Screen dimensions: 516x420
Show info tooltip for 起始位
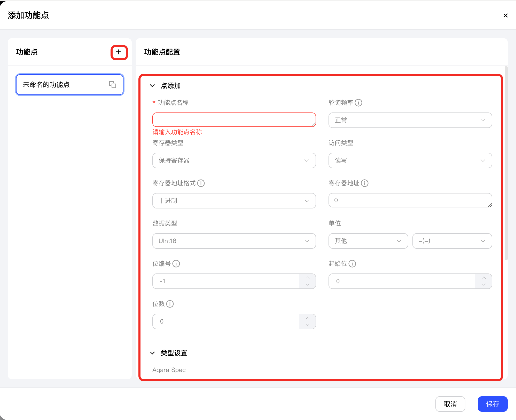coord(352,264)
